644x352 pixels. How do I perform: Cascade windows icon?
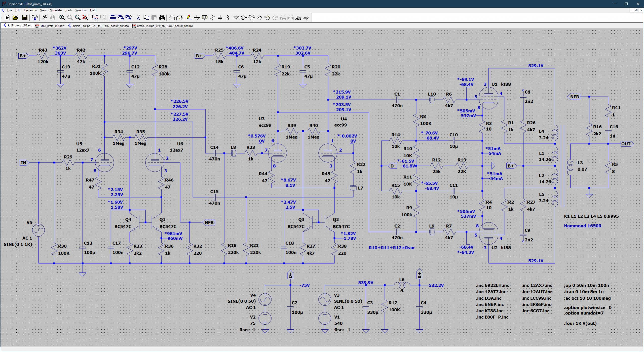[121, 18]
